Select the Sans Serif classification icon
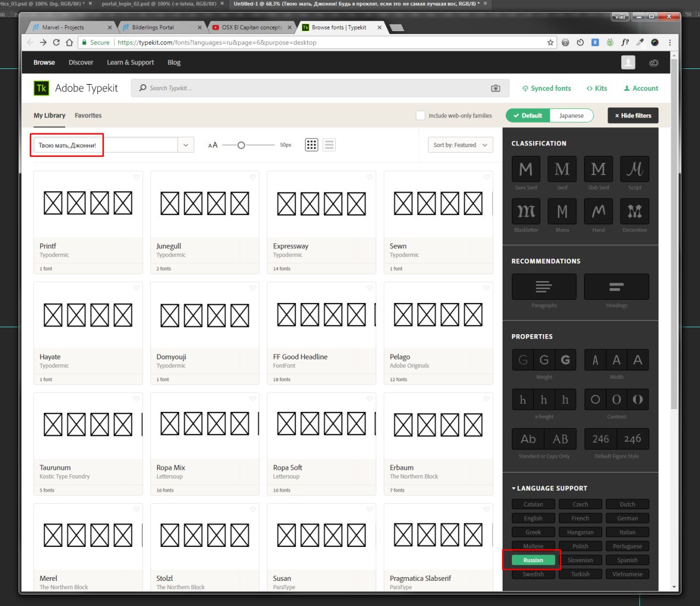Screen dimensions: 700x606 [526, 169]
